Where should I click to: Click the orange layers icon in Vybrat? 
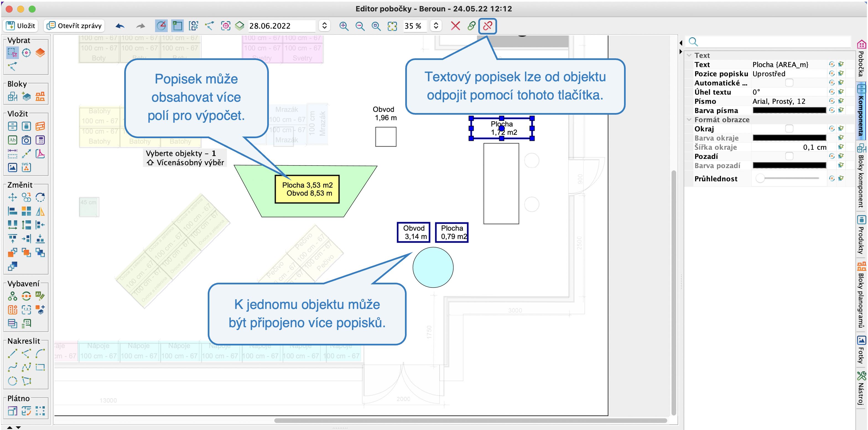click(40, 53)
